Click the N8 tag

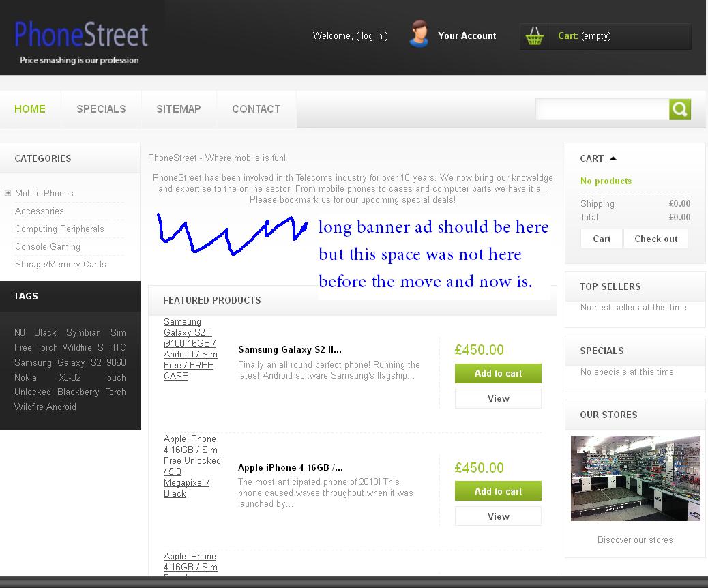pyautogui.click(x=19, y=332)
